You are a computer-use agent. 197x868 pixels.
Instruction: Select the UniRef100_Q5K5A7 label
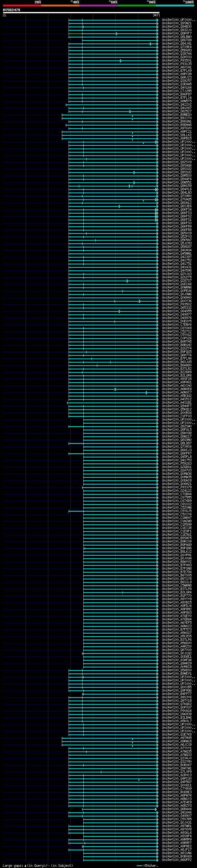(177, 240)
